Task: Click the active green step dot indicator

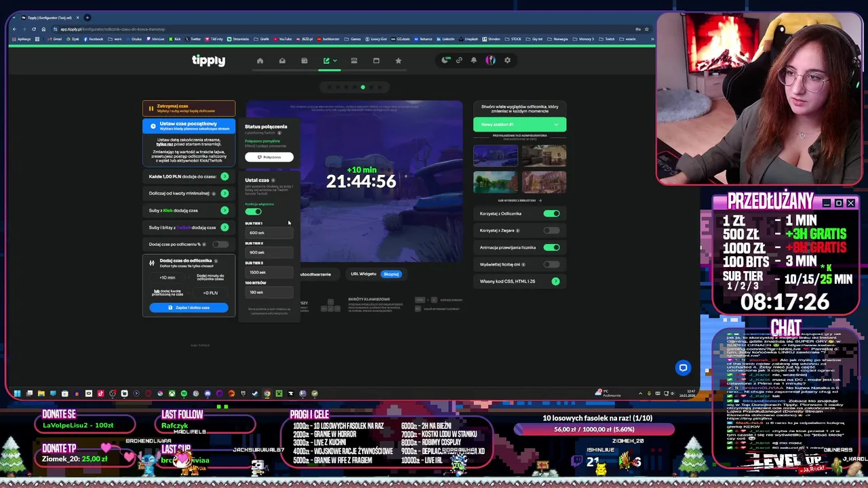Action: click(363, 87)
